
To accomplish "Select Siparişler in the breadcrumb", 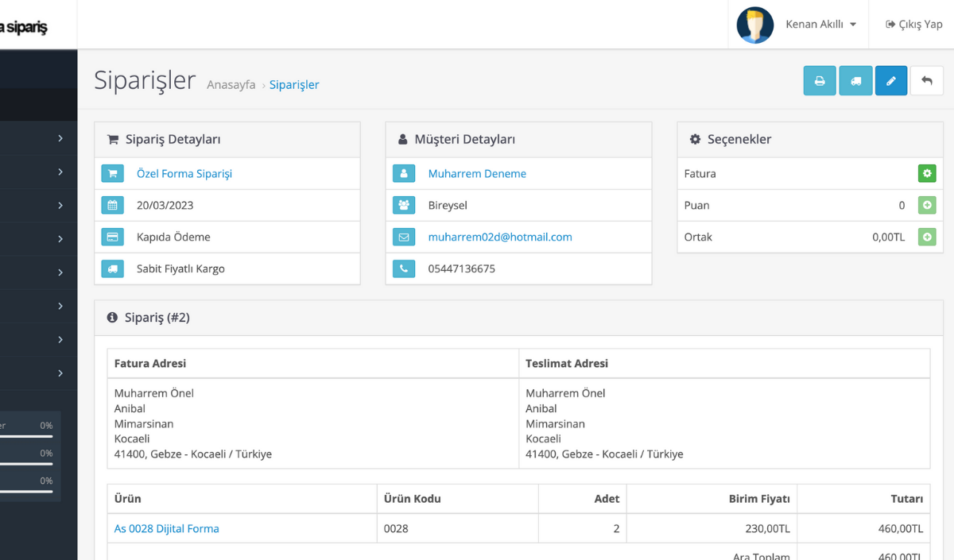I will tap(294, 85).
